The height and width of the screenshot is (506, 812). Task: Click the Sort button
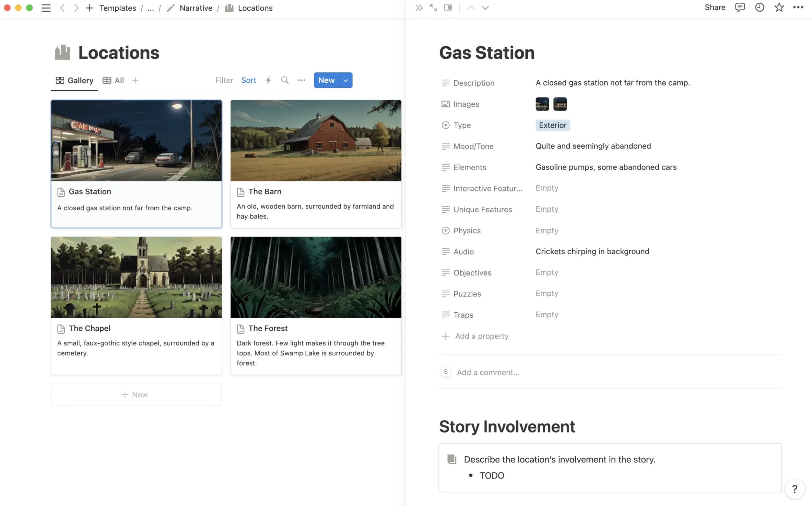(248, 80)
